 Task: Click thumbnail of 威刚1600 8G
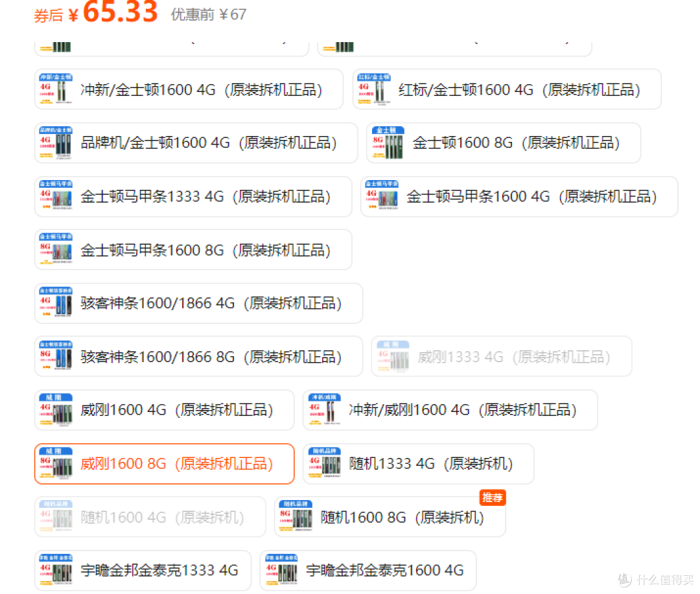tap(56, 464)
